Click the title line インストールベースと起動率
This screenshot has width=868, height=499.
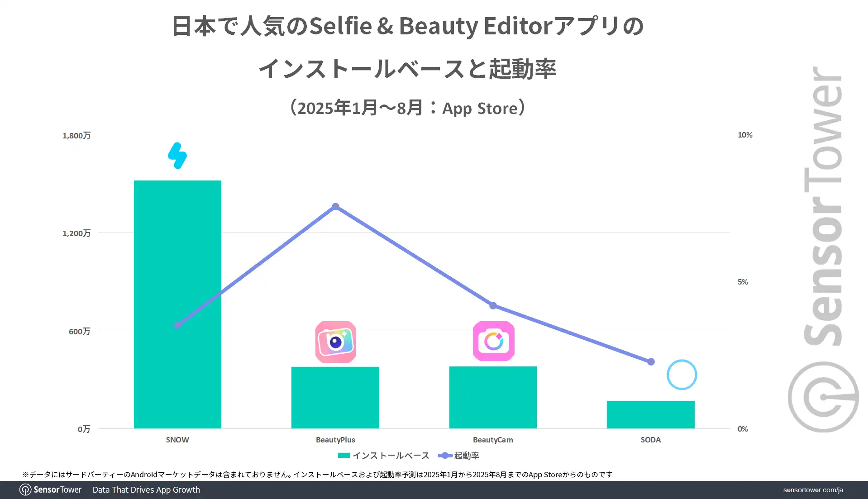pos(408,69)
